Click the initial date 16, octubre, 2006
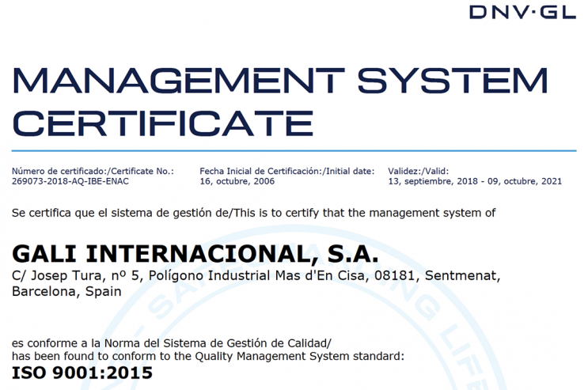 tap(237, 181)
